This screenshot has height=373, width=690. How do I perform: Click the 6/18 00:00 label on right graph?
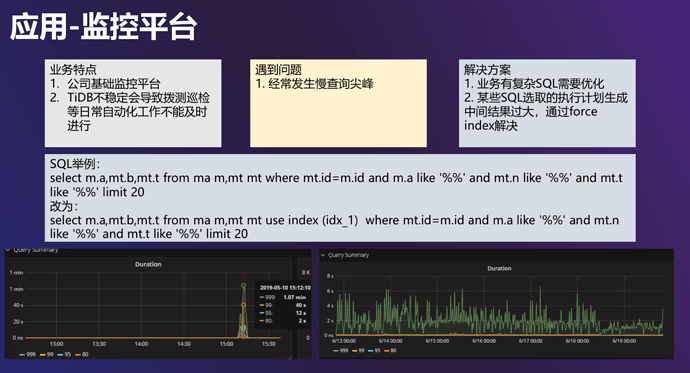[577, 341]
